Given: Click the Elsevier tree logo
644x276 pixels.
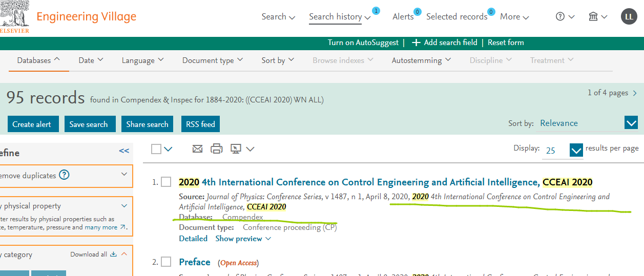Looking at the screenshot, I should click(14, 16).
